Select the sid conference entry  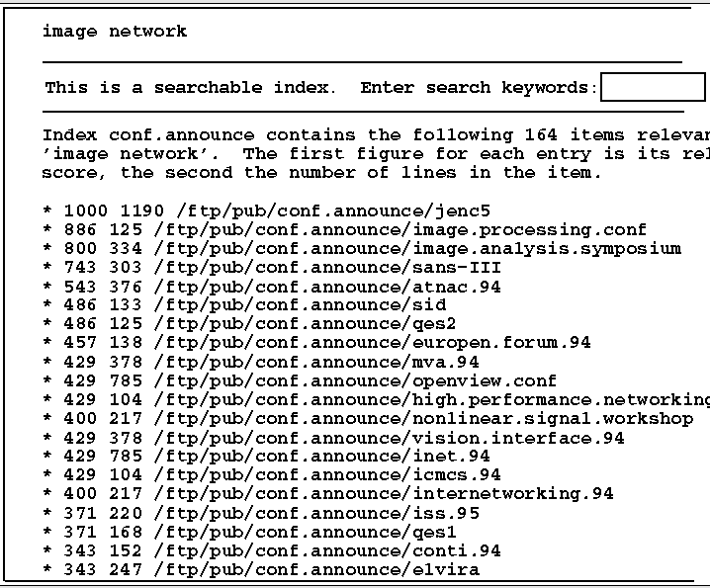(x=301, y=304)
